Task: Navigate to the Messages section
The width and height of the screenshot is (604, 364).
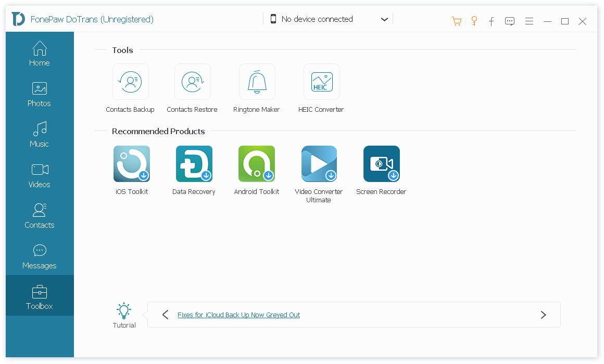Action: coord(39,256)
